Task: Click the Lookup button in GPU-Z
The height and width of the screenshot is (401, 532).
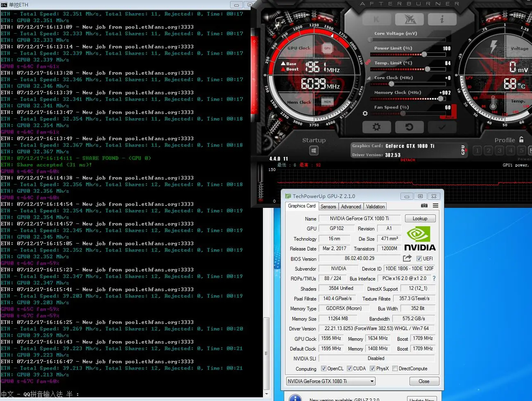Action: click(420, 219)
